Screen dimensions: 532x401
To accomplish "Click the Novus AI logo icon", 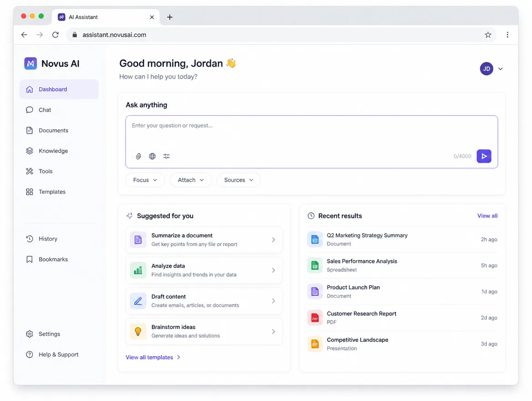I will click(31, 63).
